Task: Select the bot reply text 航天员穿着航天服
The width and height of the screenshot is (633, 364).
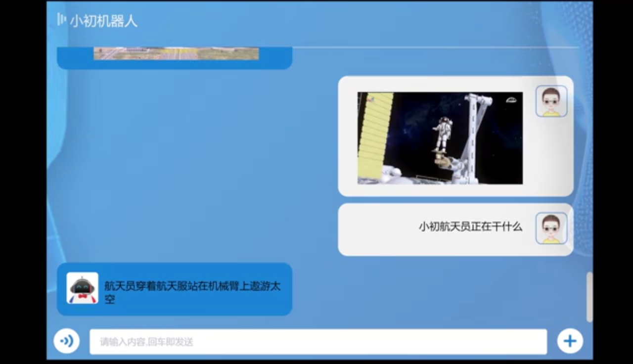Action: [192, 292]
